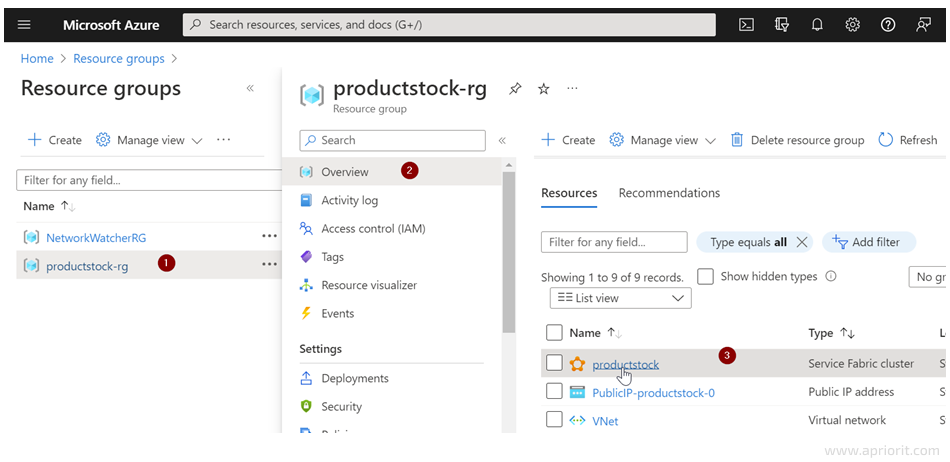
Task: Go to Resource groups breadcrumb
Action: point(119,59)
